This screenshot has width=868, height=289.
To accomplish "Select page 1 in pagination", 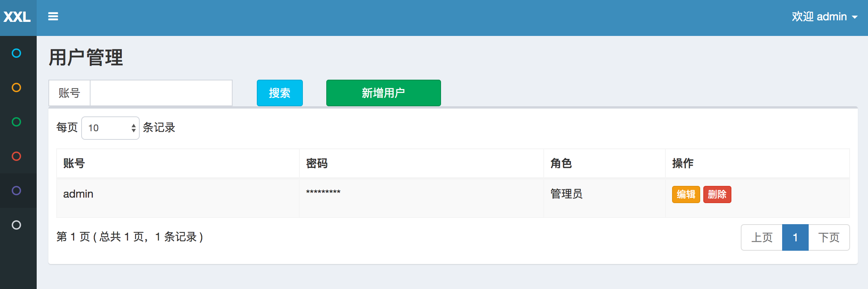I will tap(795, 237).
